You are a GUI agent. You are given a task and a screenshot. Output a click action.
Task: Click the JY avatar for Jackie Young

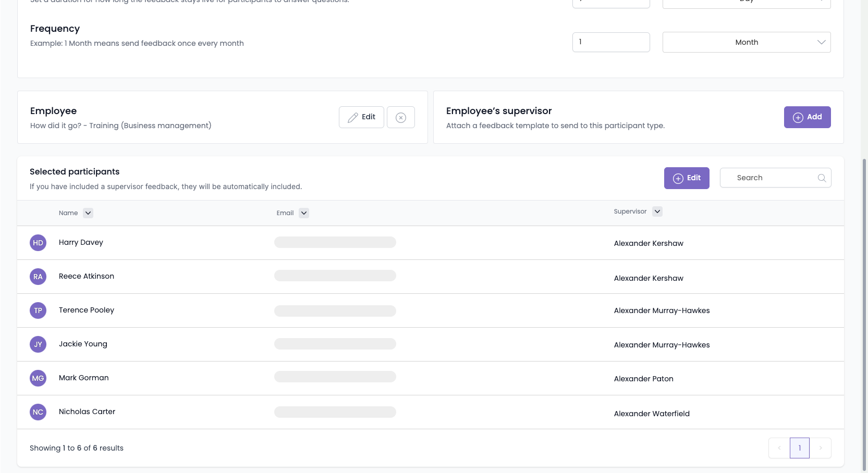[x=38, y=344]
